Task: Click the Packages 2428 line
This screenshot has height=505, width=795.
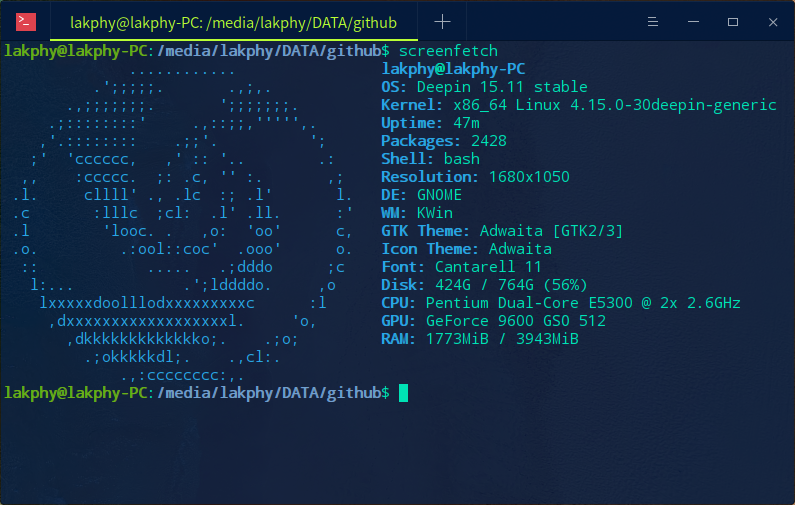Action: pos(443,141)
